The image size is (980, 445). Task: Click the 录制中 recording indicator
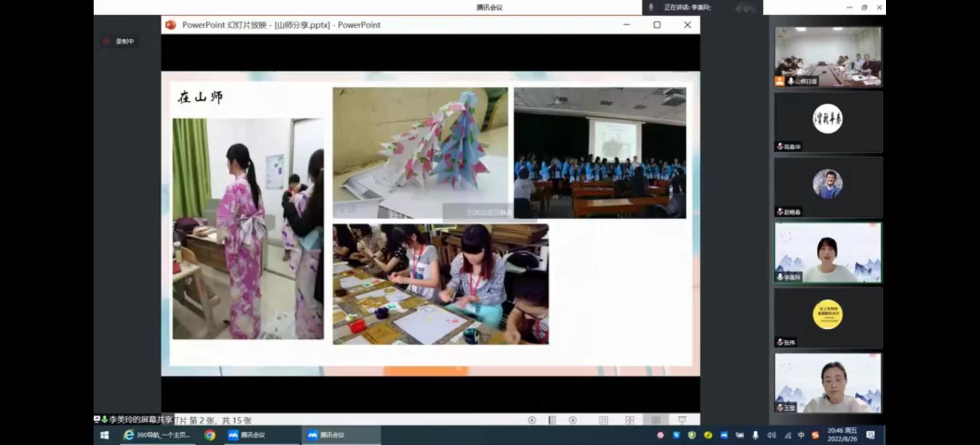pyautogui.click(x=120, y=41)
